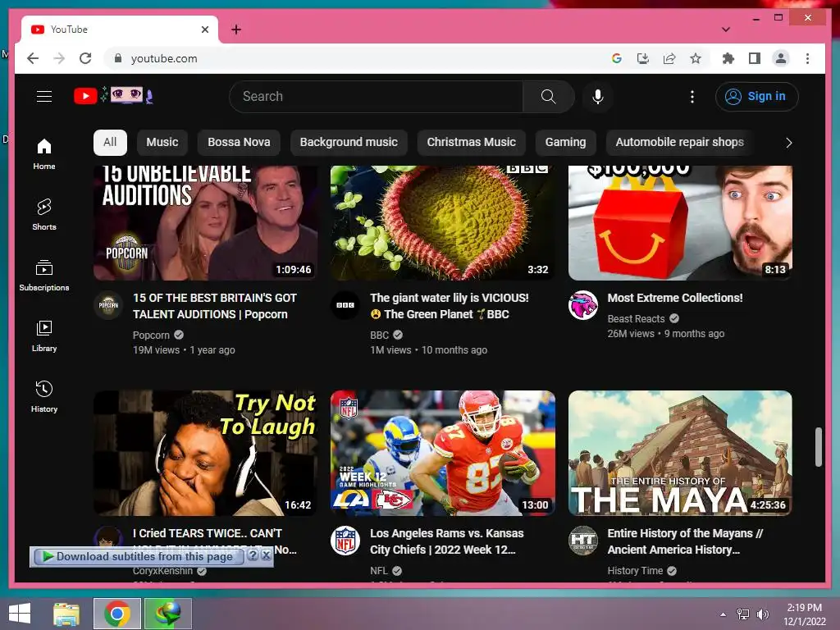Click Download subtitles from this page
Image resolution: width=840 pixels, height=630 pixels.
[138, 557]
